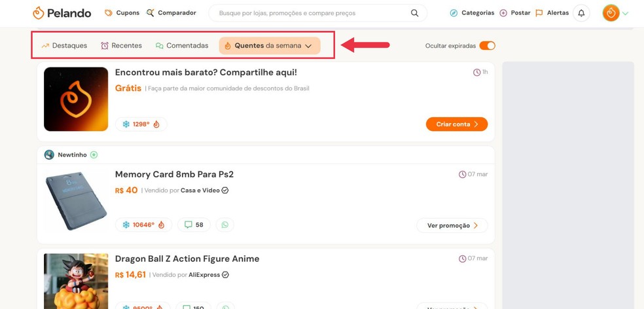The image size is (644, 309).
Task: Open the notifications bell
Action: pyautogui.click(x=581, y=13)
